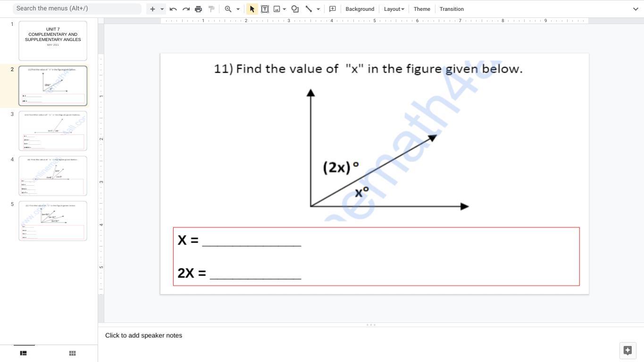Switch to filmstrip view
Viewport: 644px width, 362px height.
coord(23,353)
